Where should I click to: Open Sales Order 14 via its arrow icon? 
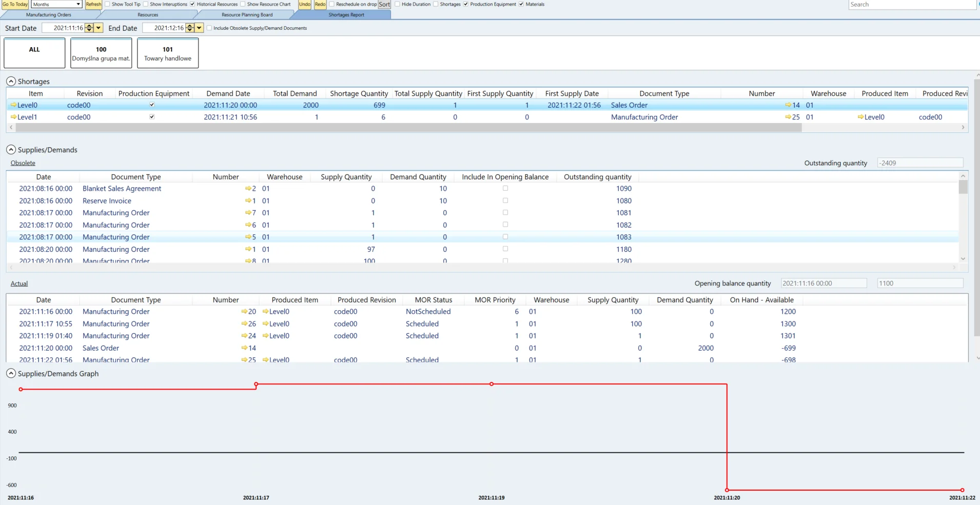[788, 105]
